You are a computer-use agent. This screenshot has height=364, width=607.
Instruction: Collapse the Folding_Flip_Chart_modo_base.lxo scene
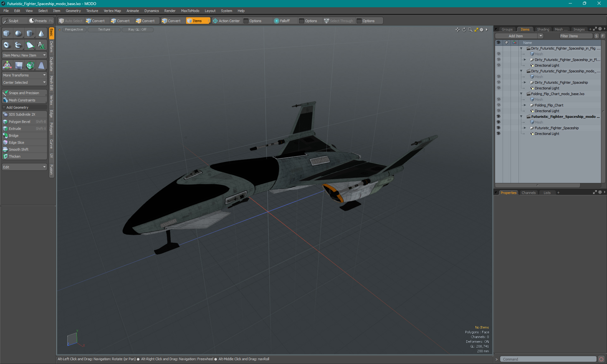(521, 94)
